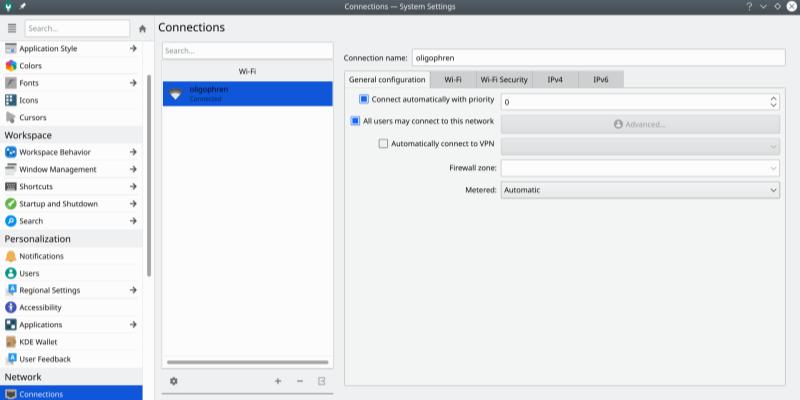Click the home icon next to search
800x400 pixels.
coord(143,28)
